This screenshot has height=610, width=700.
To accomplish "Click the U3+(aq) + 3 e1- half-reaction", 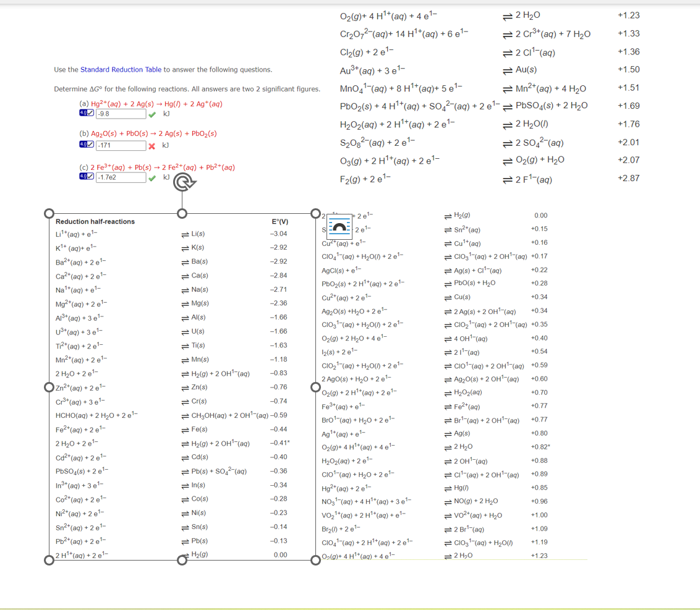I will 79,331.
